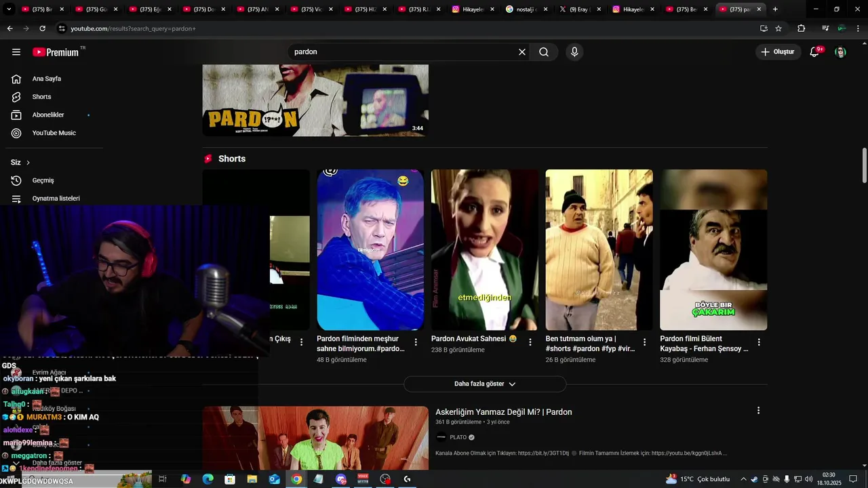
Task: Open Shorts in the sidebar
Action: [41, 97]
